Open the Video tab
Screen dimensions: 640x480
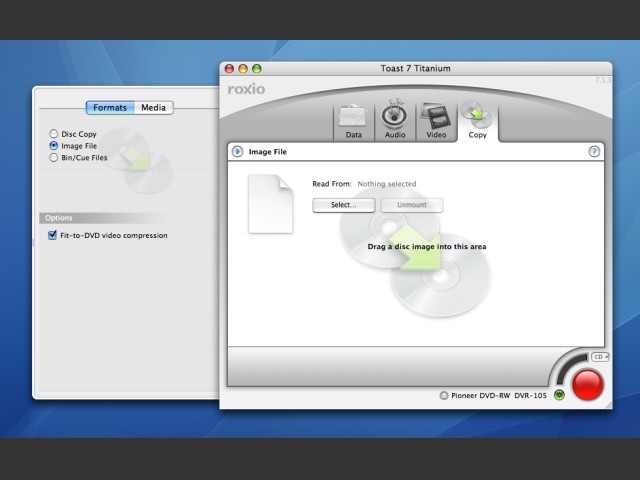[x=436, y=121]
